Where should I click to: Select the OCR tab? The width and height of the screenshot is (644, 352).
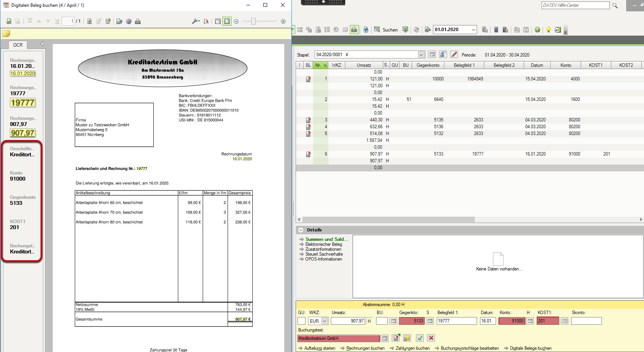(18, 45)
